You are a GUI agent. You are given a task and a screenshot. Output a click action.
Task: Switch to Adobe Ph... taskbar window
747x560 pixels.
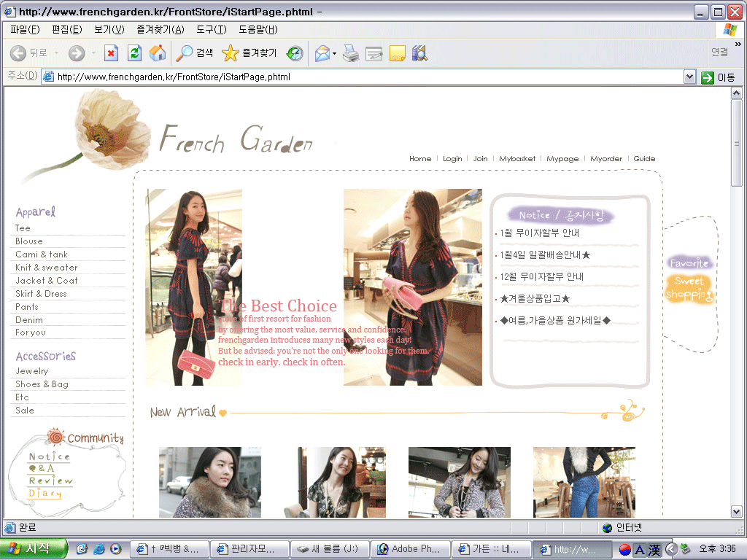[x=409, y=549]
